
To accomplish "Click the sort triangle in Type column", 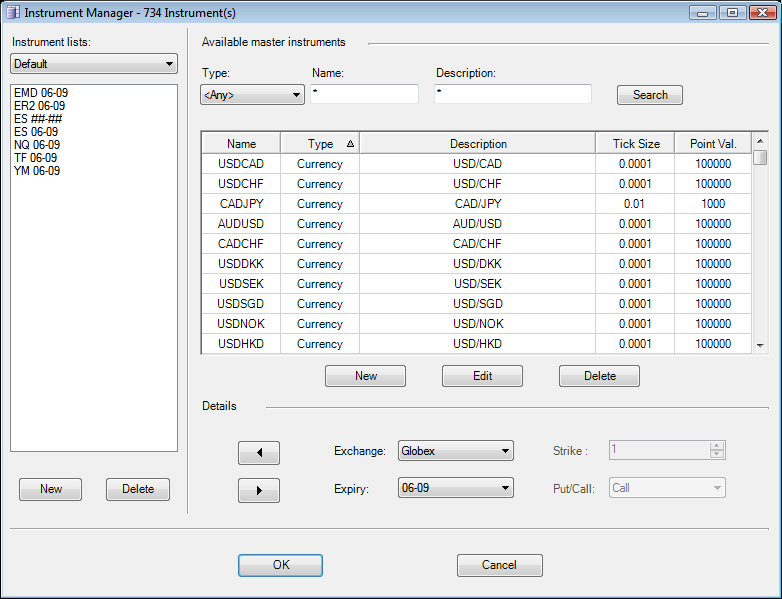I will (x=350, y=144).
